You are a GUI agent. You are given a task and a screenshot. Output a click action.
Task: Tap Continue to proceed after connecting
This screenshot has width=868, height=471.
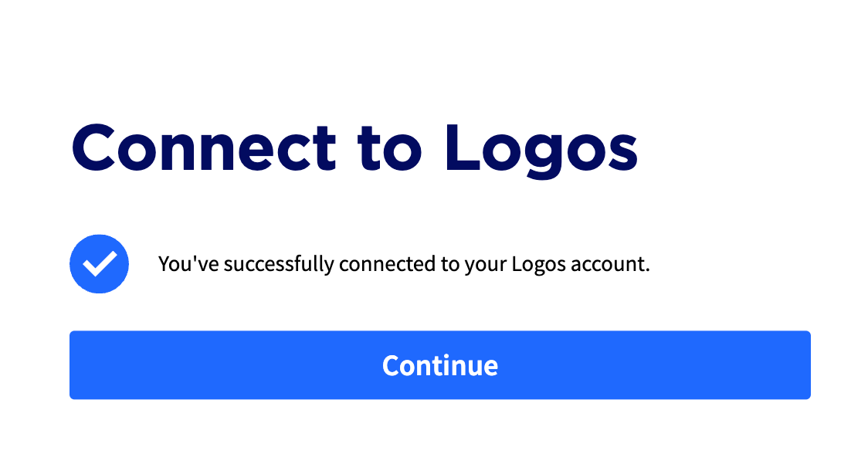440,364
